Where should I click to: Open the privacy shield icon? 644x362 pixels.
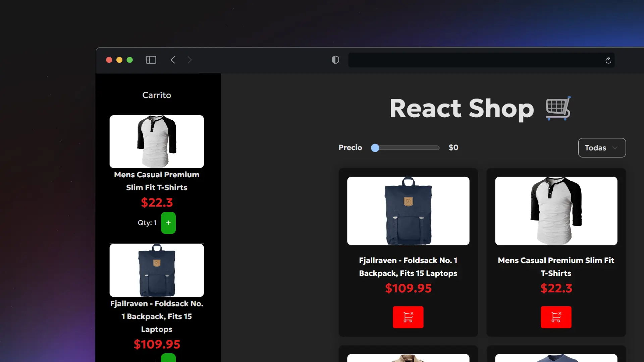tap(335, 60)
